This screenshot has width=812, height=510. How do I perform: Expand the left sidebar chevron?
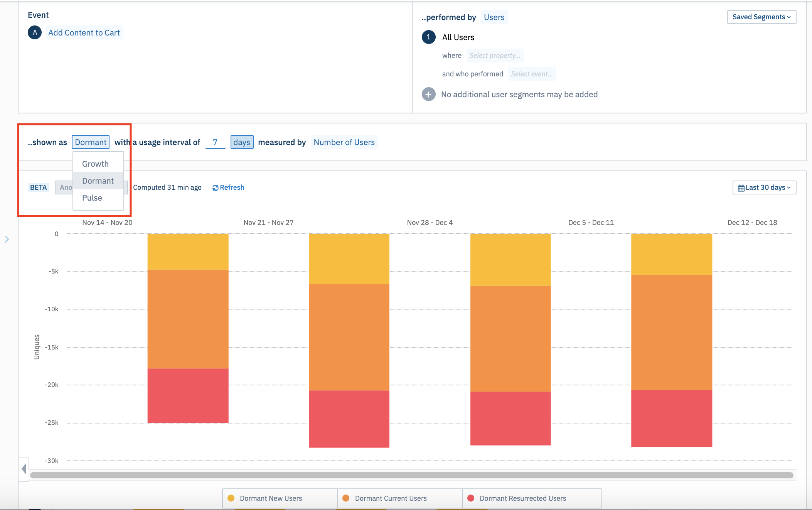[x=7, y=239]
